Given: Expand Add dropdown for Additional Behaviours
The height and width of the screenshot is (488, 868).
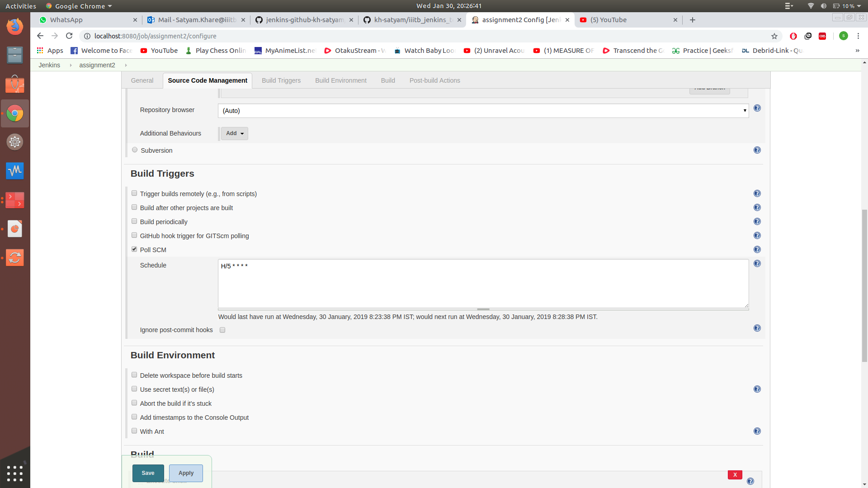Looking at the screenshot, I should (235, 133).
